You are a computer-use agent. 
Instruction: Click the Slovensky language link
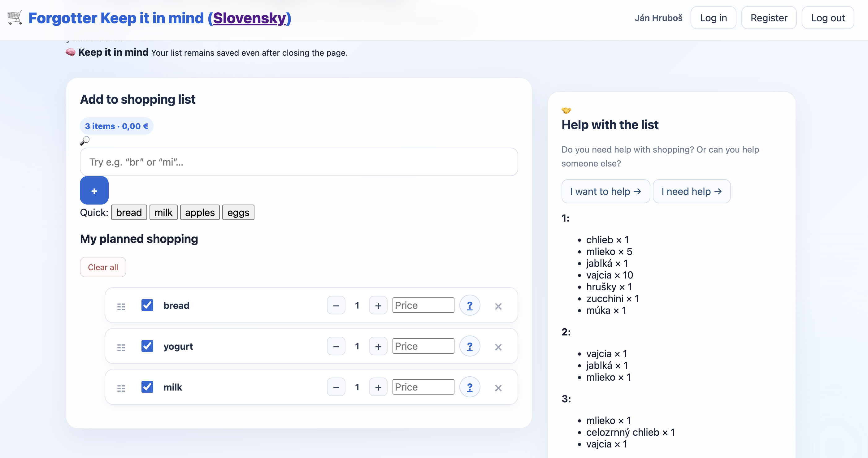coord(249,18)
